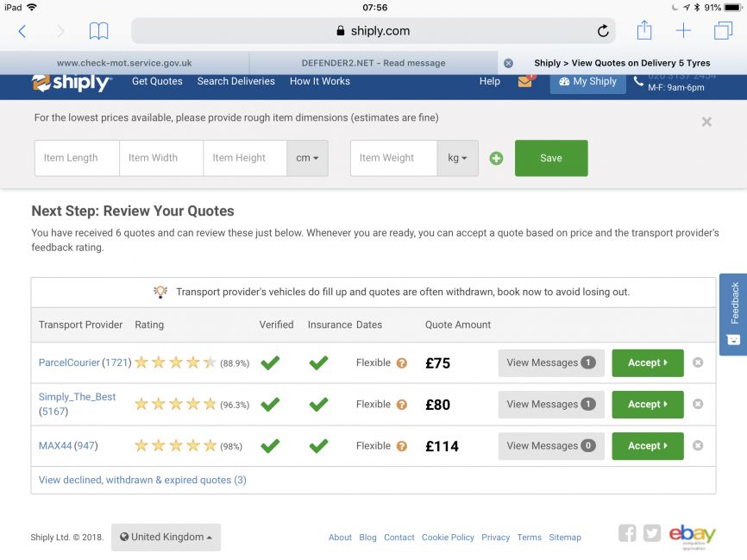Reload the page with the refresh icon

(603, 31)
